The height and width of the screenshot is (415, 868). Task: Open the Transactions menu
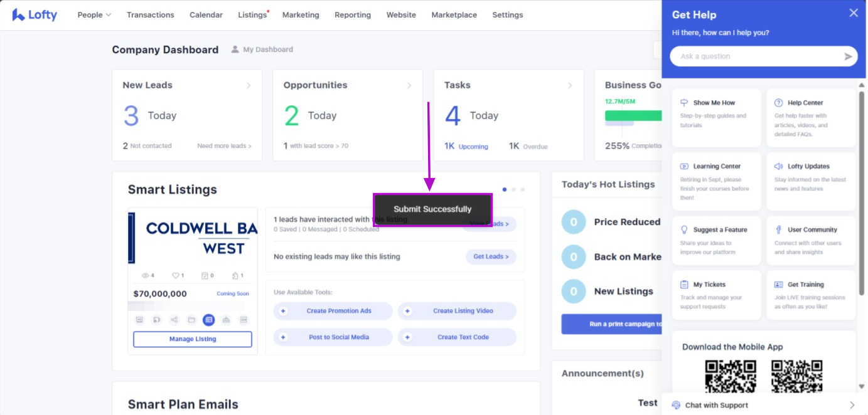click(150, 15)
